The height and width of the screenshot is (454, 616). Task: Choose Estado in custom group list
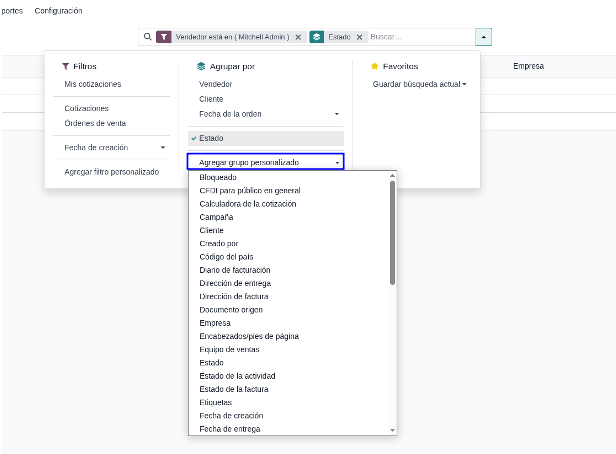289,363
